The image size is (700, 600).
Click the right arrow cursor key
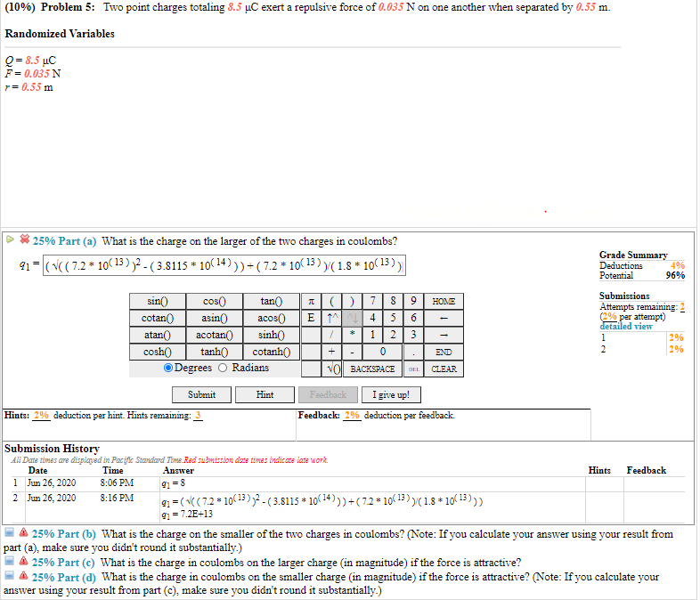[x=444, y=335]
